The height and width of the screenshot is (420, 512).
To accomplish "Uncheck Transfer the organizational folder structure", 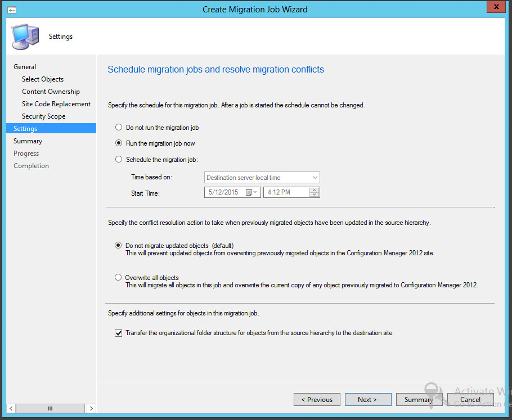I will pos(118,333).
